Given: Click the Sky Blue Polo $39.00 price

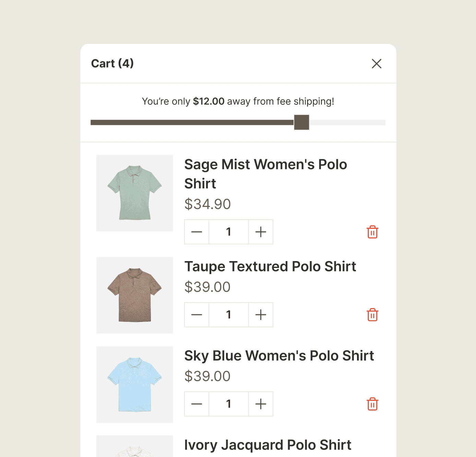Looking at the screenshot, I should click(x=207, y=376).
